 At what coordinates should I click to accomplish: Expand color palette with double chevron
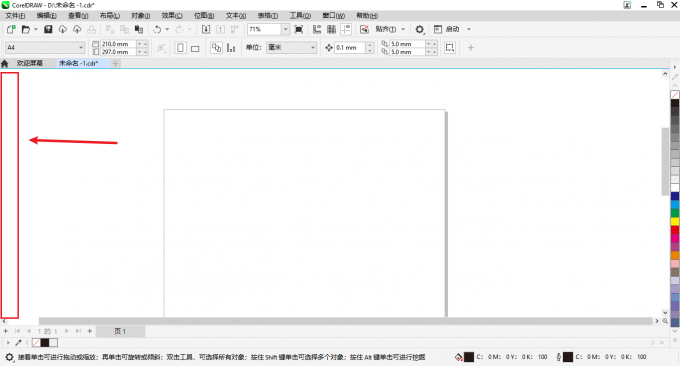click(x=675, y=341)
